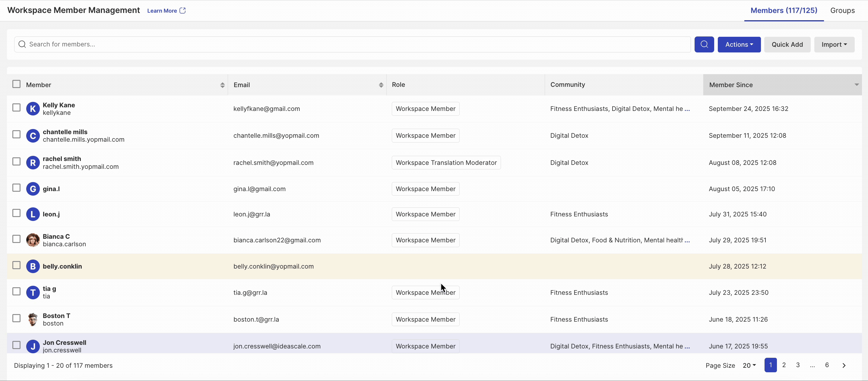The height and width of the screenshot is (381, 868).
Task: Click the Member Since sort descending arrow
Action: (856, 85)
